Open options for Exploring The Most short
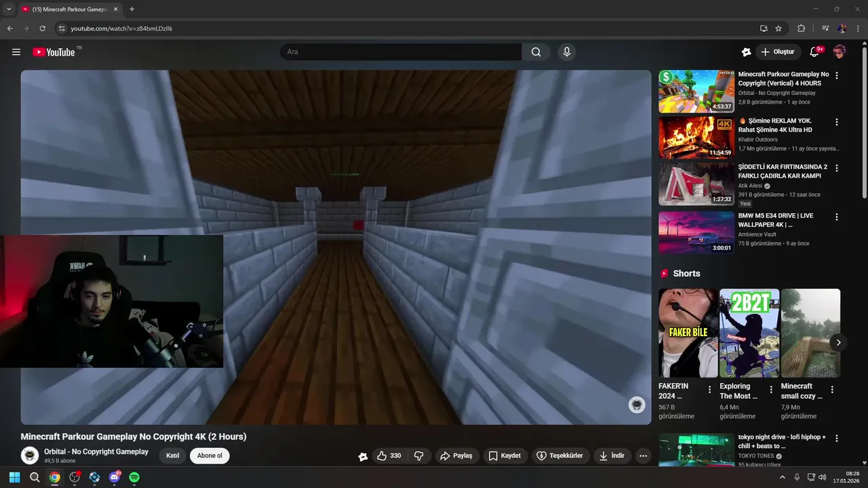868x488 pixels. tap(771, 390)
